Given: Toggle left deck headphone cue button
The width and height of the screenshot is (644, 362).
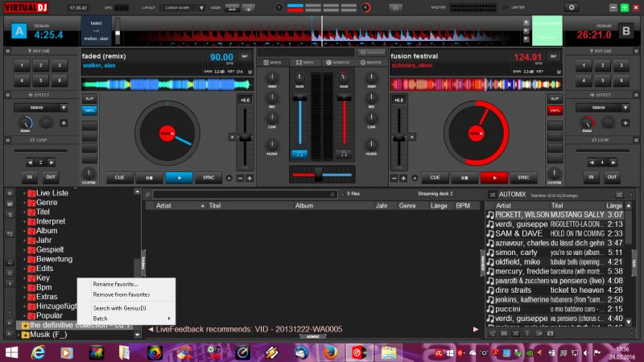Looking at the screenshot, I should tap(299, 153).
